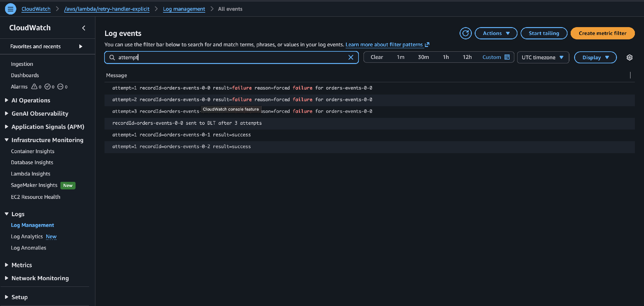Clear the time range filter
This screenshot has height=306, width=644.
click(x=377, y=57)
